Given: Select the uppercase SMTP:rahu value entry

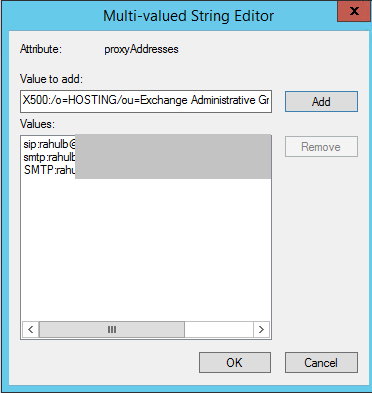Looking at the screenshot, I should pos(49,170).
